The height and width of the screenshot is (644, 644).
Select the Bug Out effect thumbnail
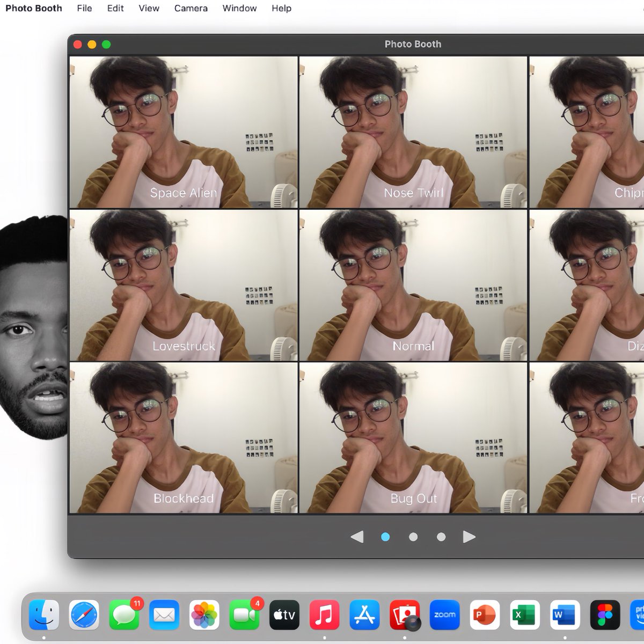tap(413, 438)
